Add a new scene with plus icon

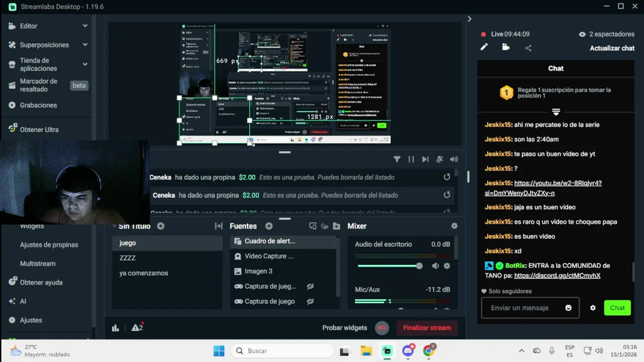pyautogui.click(x=160, y=226)
